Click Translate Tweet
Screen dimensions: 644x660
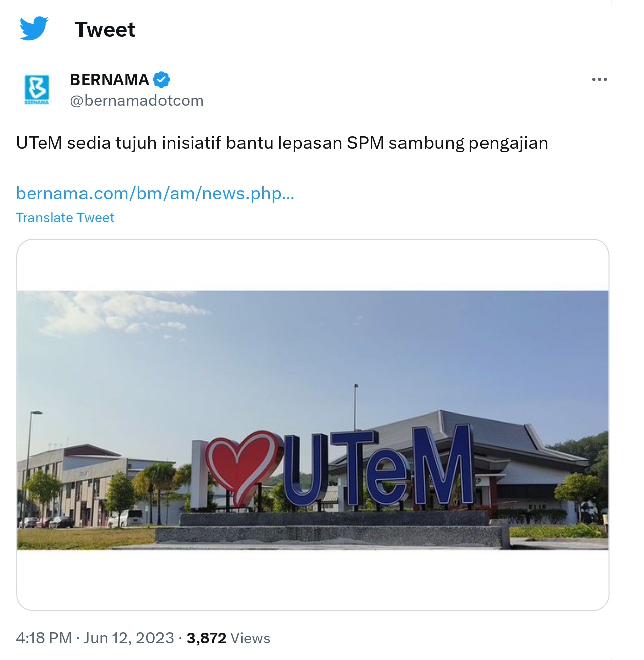65,218
